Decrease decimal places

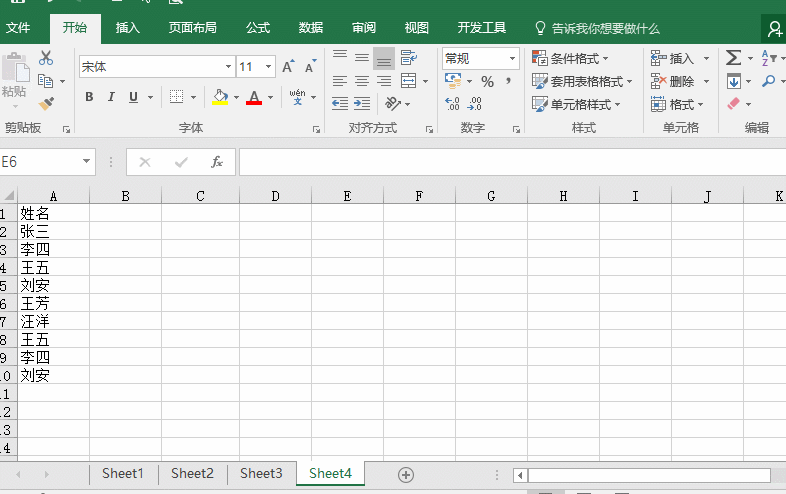tap(474, 104)
